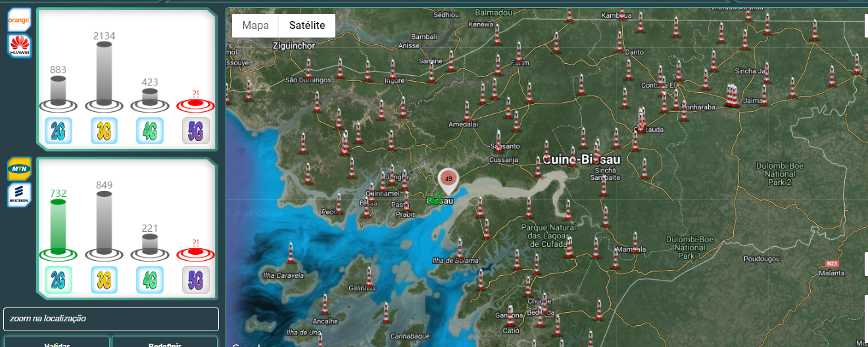Viewport: 868px width, 347px height.
Task: Enable MTN 5G network layer
Action: click(196, 280)
